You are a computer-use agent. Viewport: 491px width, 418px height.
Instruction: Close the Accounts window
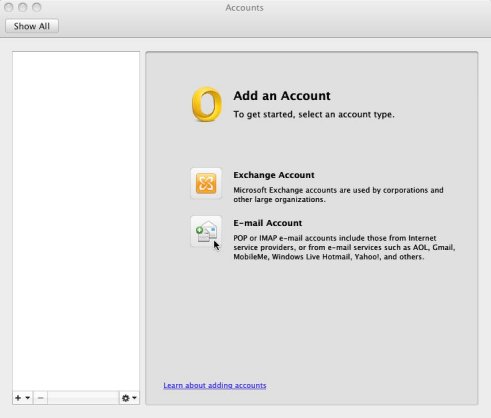[9, 7]
